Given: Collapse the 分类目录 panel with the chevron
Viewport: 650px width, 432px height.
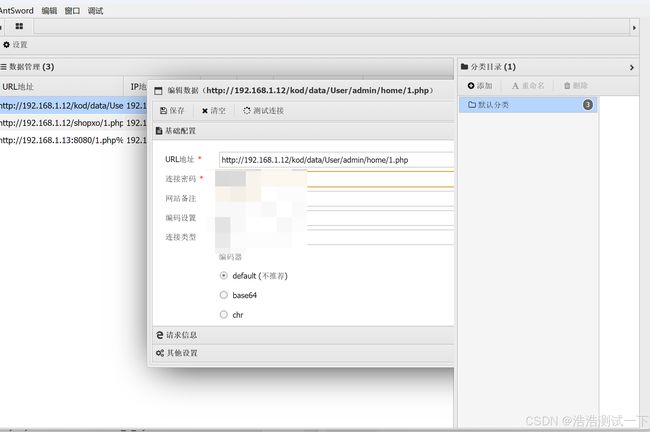Looking at the screenshot, I should pyautogui.click(x=631, y=67).
